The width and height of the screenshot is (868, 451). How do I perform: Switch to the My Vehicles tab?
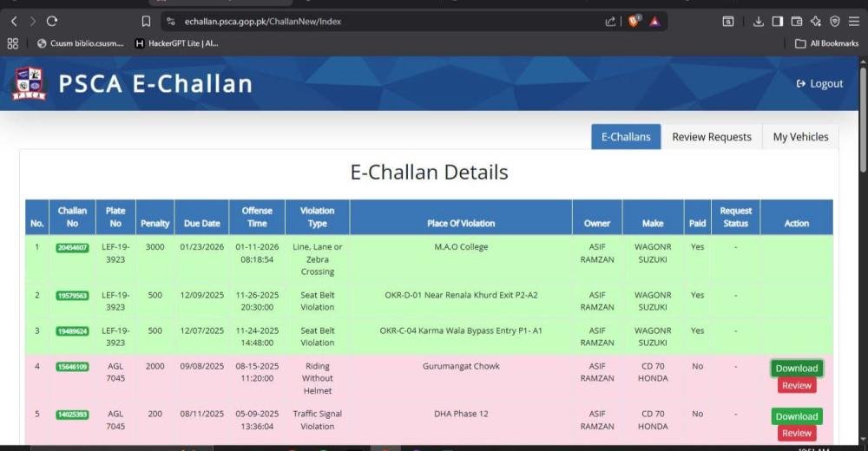[x=800, y=137]
